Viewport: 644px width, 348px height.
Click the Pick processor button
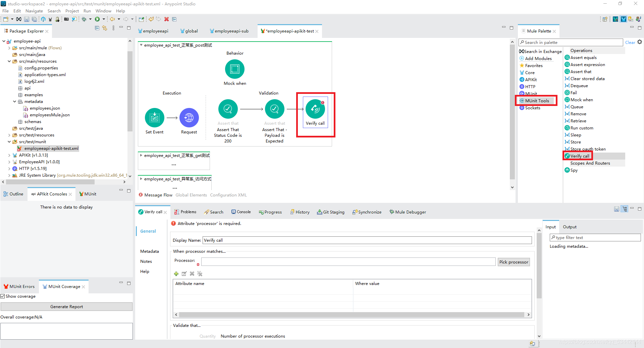point(514,262)
